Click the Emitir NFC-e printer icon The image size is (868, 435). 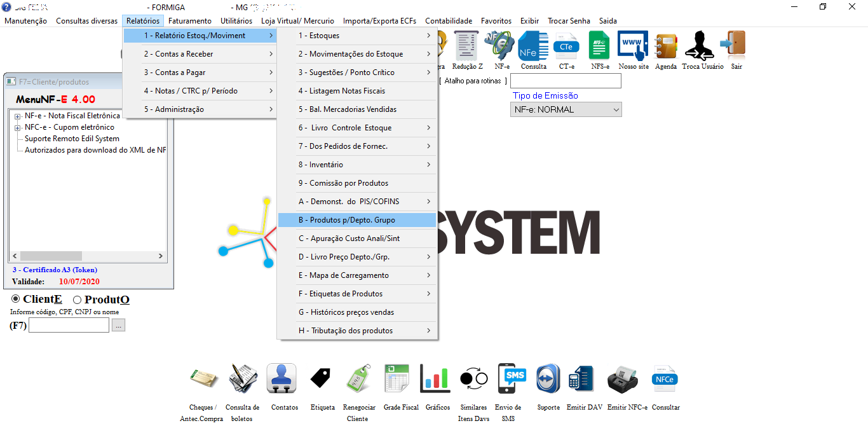coord(627,380)
